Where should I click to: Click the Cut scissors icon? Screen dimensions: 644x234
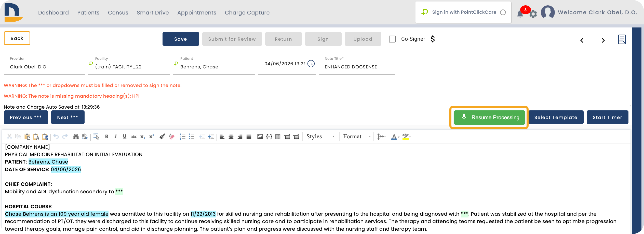point(9,137)
